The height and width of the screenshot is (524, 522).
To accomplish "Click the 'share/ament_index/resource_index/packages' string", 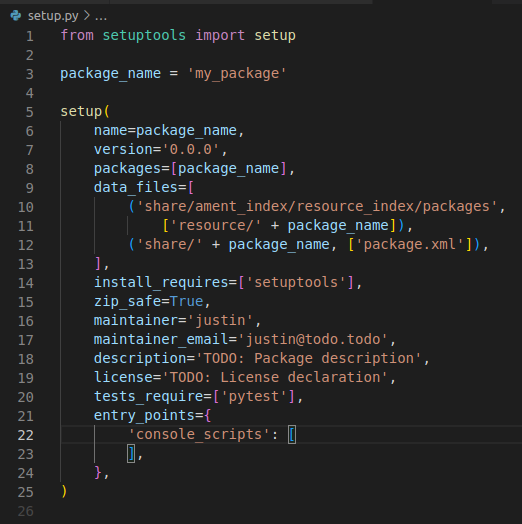I will [317, 207].
